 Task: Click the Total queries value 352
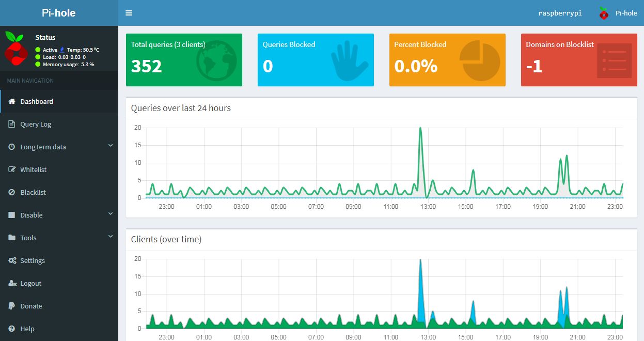coord(146,66)
